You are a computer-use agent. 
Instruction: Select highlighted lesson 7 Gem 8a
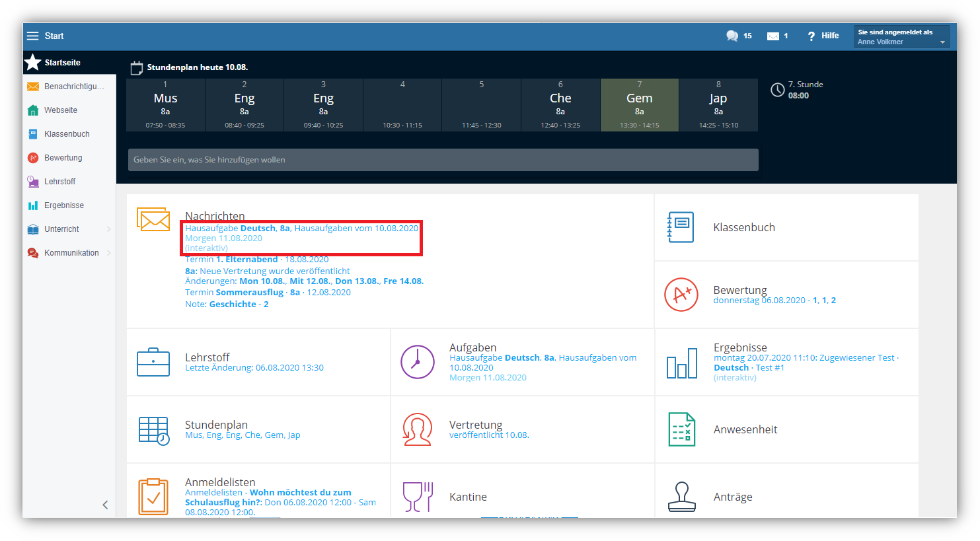640,105
